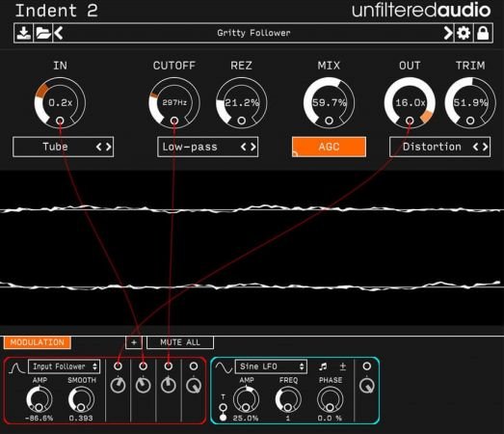Viewport: 504px width, 434px height.
Task: Save preset with the download icon
Action: pos(23,33)
